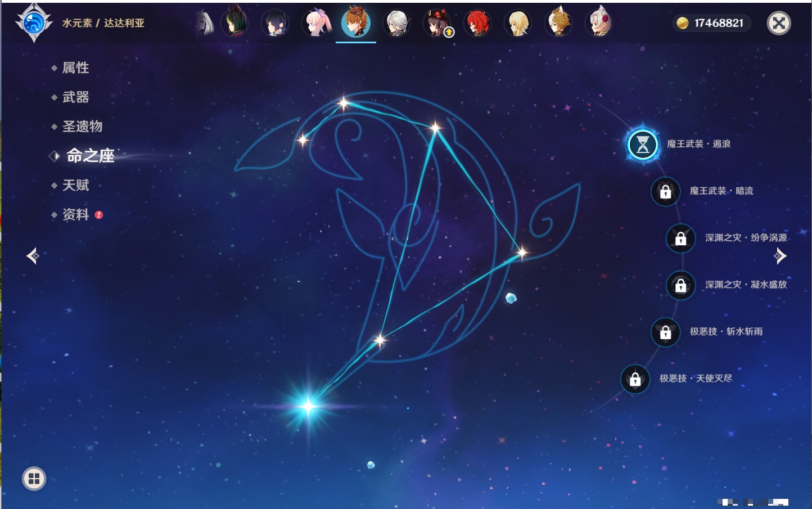The image size is (812, 509).
Task: Click the 极恶技·天使灭尽 label
Action: [696, 378]
